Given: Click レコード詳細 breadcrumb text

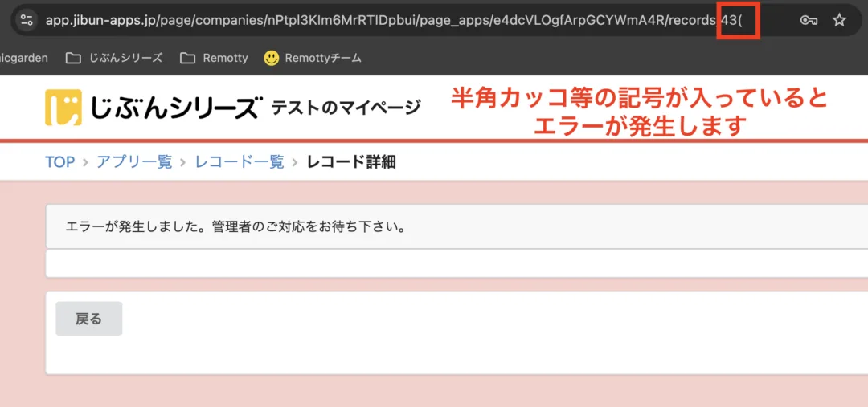Looking at the screenshot, I should click(x=351, y=162).
